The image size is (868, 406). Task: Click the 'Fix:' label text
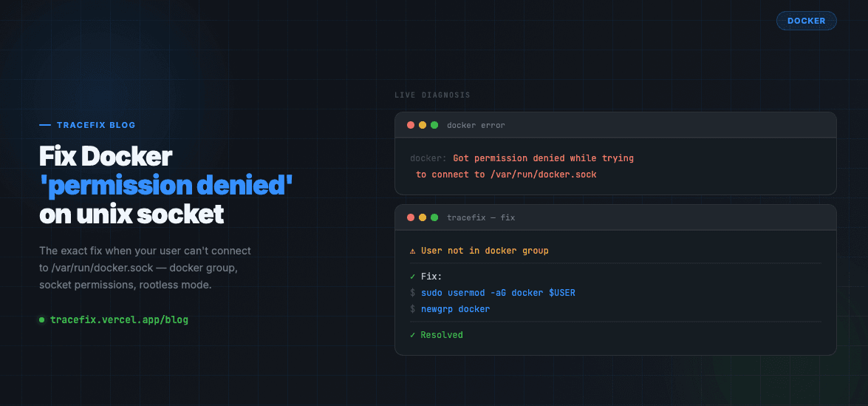point(432,277)
